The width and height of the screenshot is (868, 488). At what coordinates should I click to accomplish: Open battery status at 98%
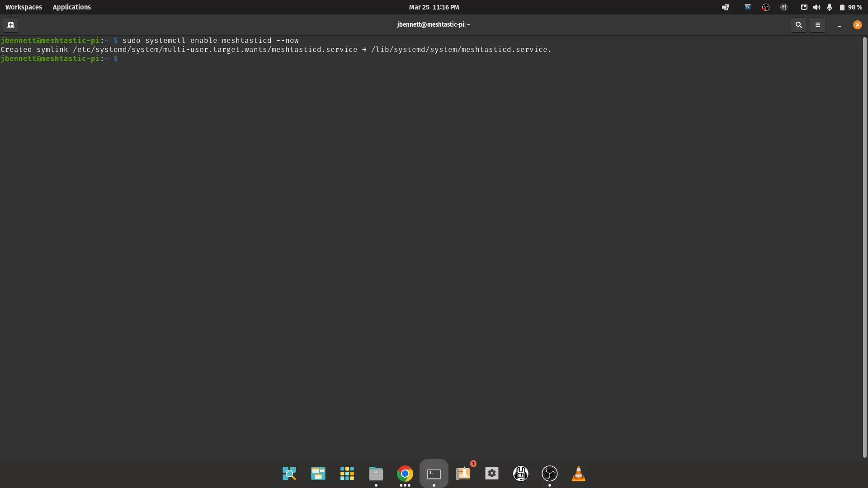pos(851,7)
